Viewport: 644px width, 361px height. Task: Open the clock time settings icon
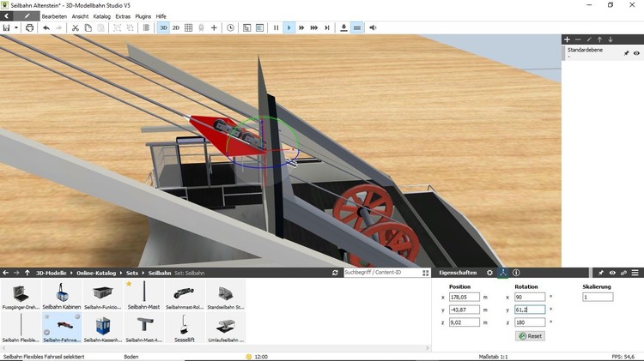pos(230,27)
